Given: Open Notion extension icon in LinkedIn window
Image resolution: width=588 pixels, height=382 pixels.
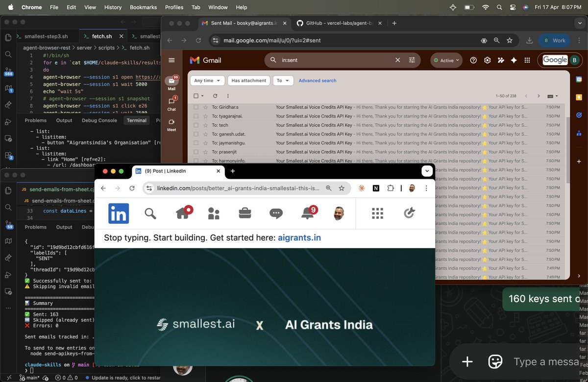Looking at the screenshot, I should (376, 188).
